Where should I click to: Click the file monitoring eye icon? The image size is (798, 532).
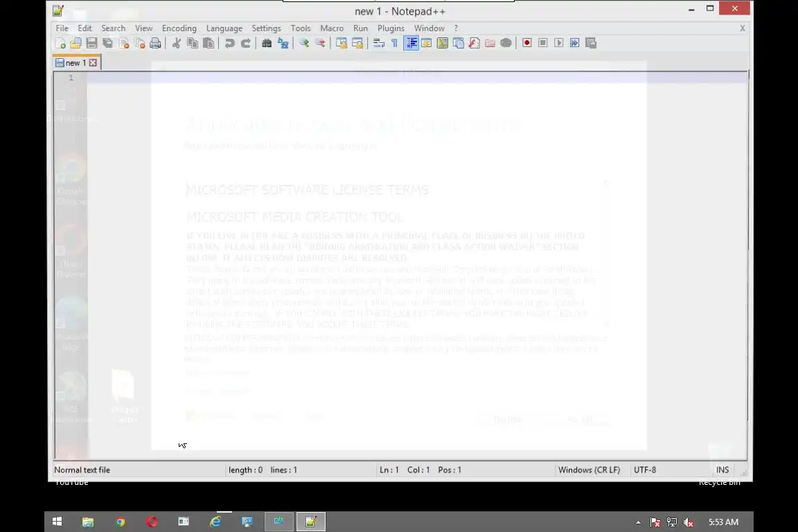[x=506, y=43]
